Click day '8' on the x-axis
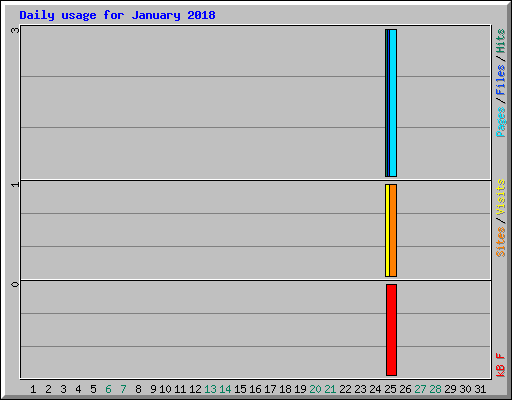Screen dimensions: 512x400 pos(138,389)
